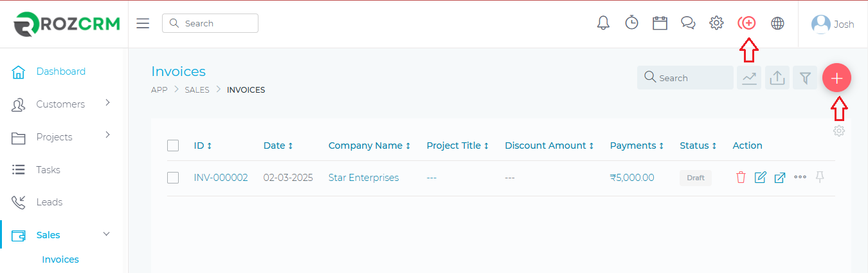Click the timer stopwatch icon
The image size is (868, 273).
click(x=631, y=23)
